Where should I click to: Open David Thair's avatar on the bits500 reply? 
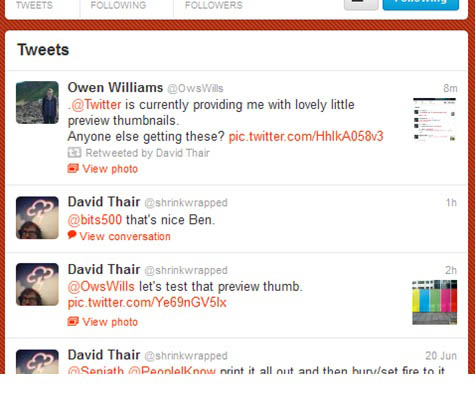(37, 218)
